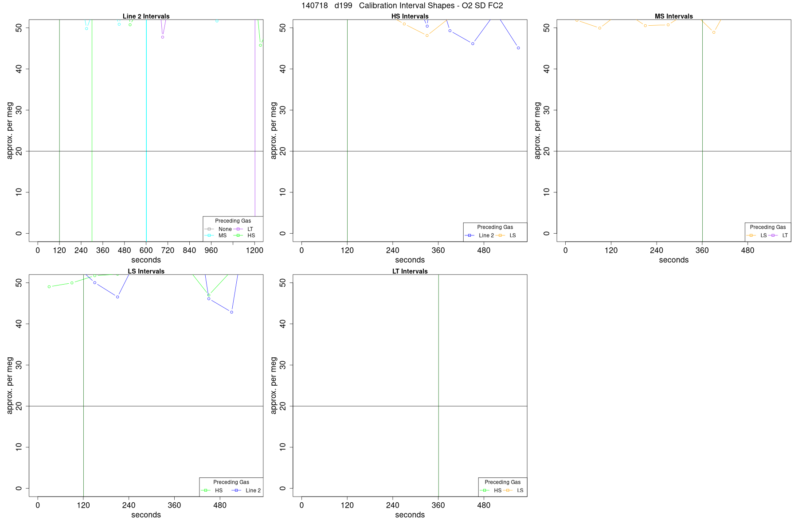This screenshot has height=532, width=798.
Task: Click the green vertical line in MS plot
Action: click(702, 130)
